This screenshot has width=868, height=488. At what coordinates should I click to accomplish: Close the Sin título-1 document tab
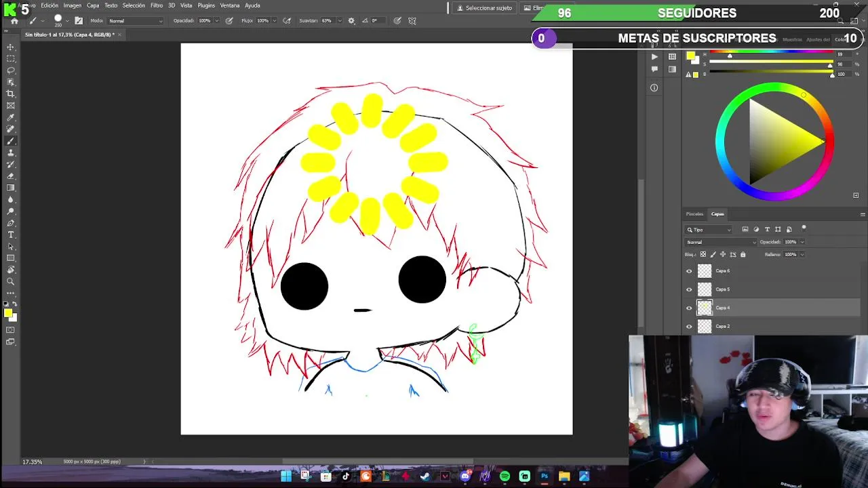coord(119,35)
